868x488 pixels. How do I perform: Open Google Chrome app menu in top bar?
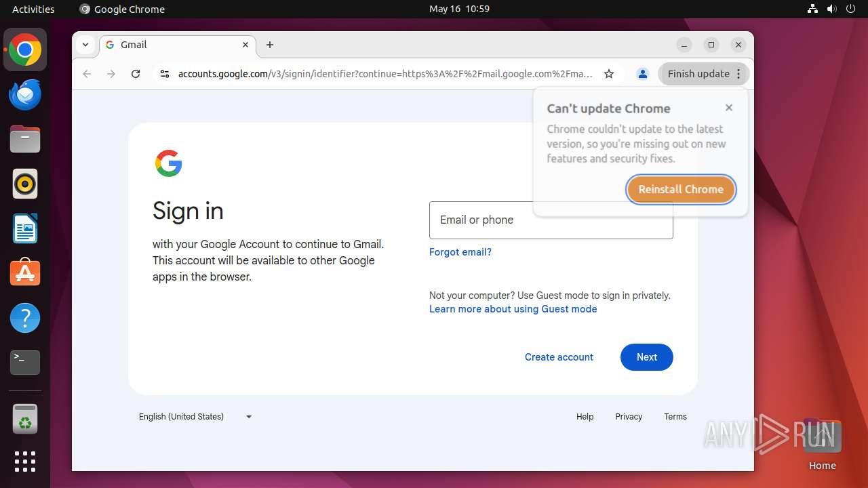122,9
